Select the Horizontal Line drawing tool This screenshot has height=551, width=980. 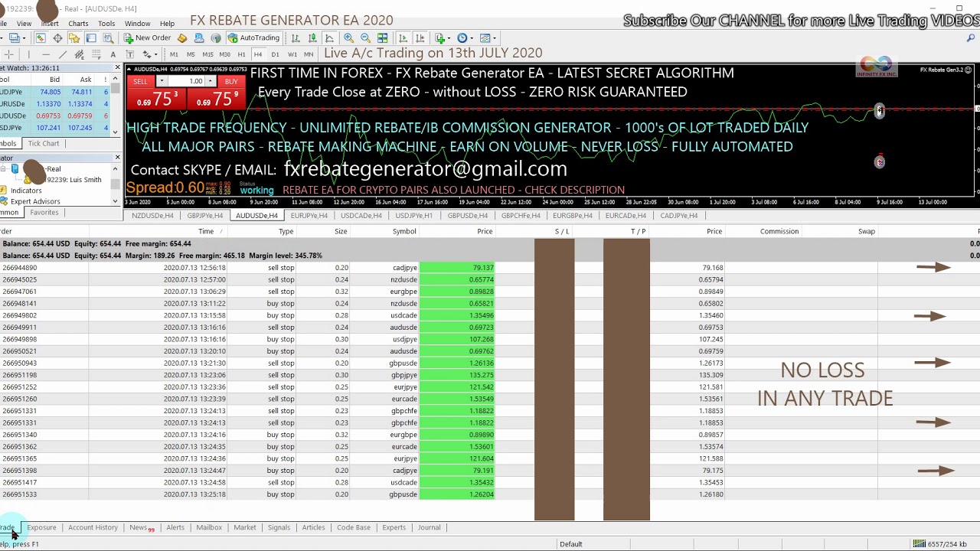point(46,54)
